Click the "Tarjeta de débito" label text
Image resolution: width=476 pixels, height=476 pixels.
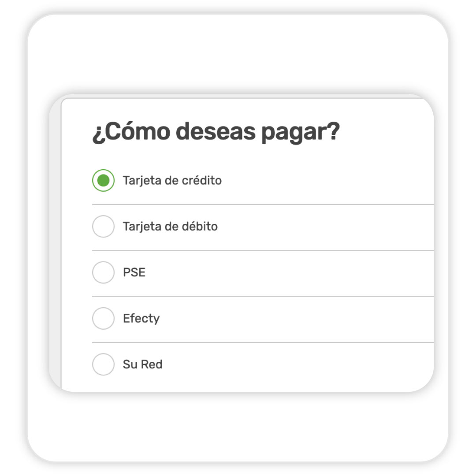click(170, 227)
